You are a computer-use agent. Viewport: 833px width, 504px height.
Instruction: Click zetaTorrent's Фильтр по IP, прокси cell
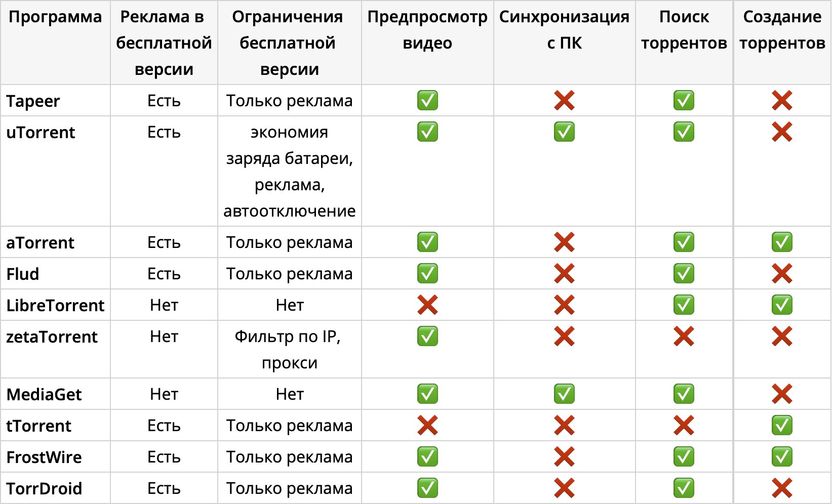coord(289,350)
